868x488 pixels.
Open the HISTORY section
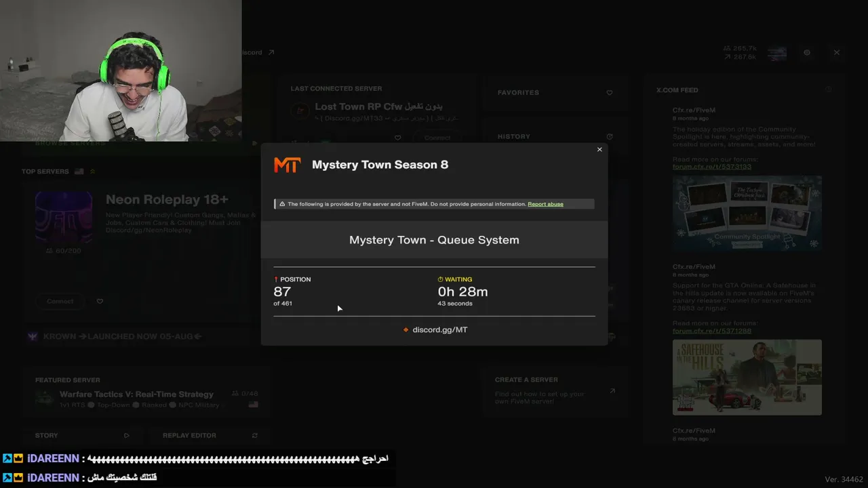click(x=555, y=136)
